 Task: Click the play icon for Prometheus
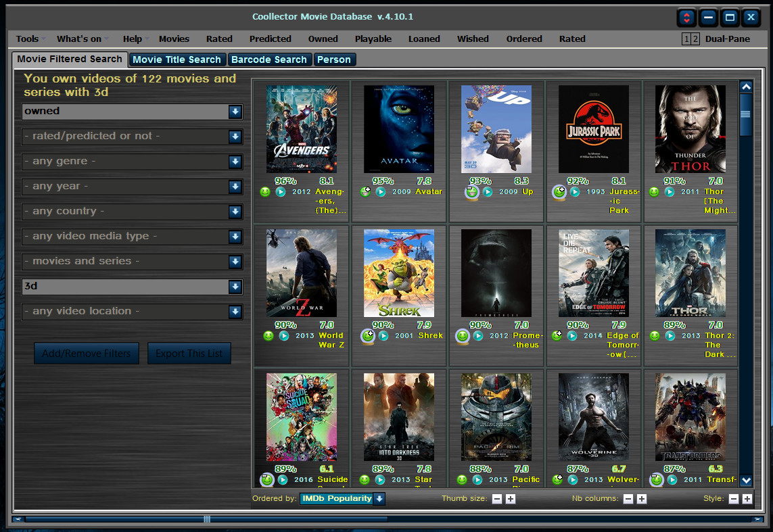[x=477, y=335]
